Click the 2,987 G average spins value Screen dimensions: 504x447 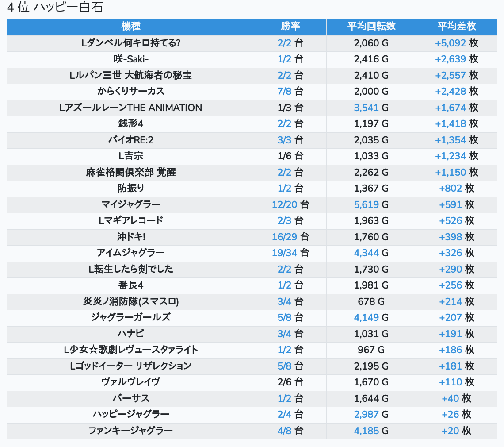(371, 415)
